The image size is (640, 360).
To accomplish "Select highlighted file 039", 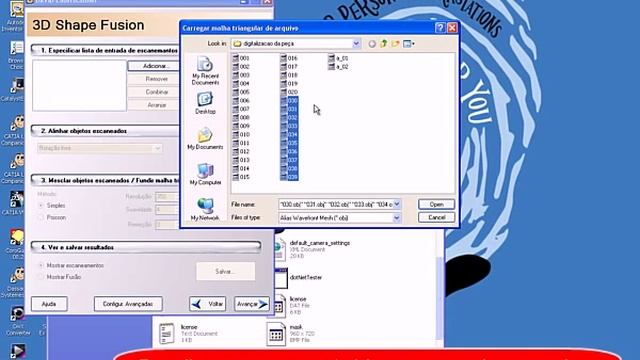I will point(289,177).
